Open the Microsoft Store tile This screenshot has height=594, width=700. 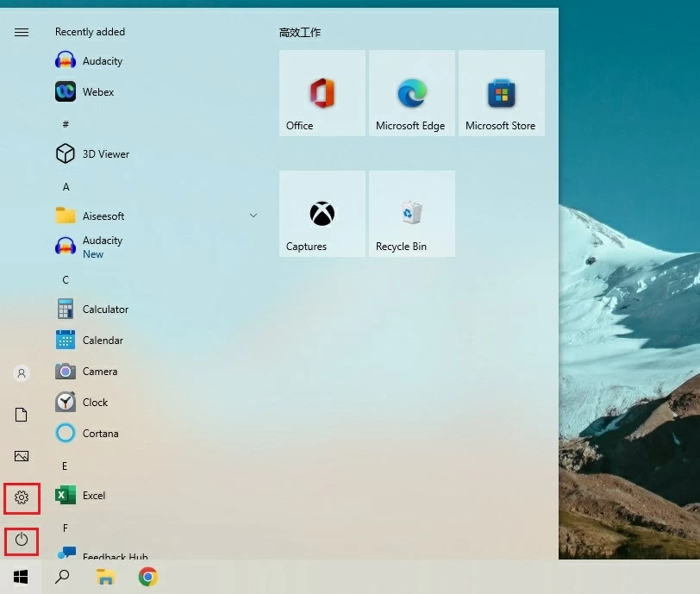point(501,93)
